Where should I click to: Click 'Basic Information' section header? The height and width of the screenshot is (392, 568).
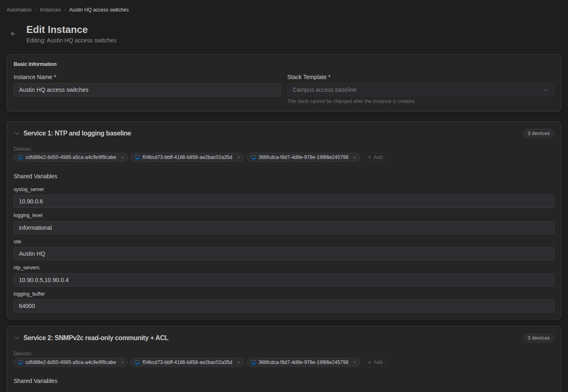click(35, 64)
